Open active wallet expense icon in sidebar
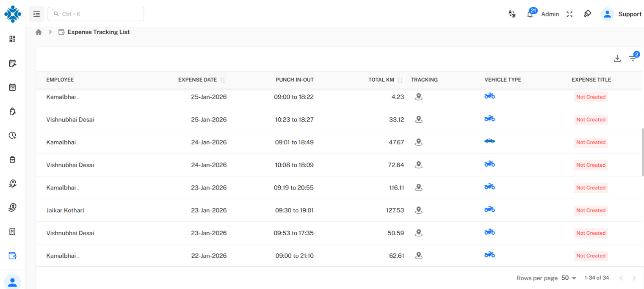This screenshot has width=644, height=289. point(12,256)
